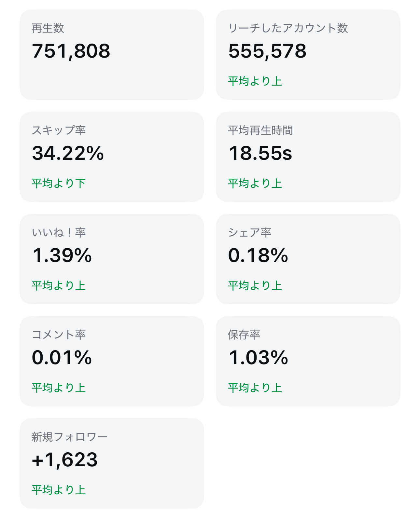Open the コメント率 metric label
The height and width of the screenshot is (521, 420).
pyautogui.click(x=59, y=335)
